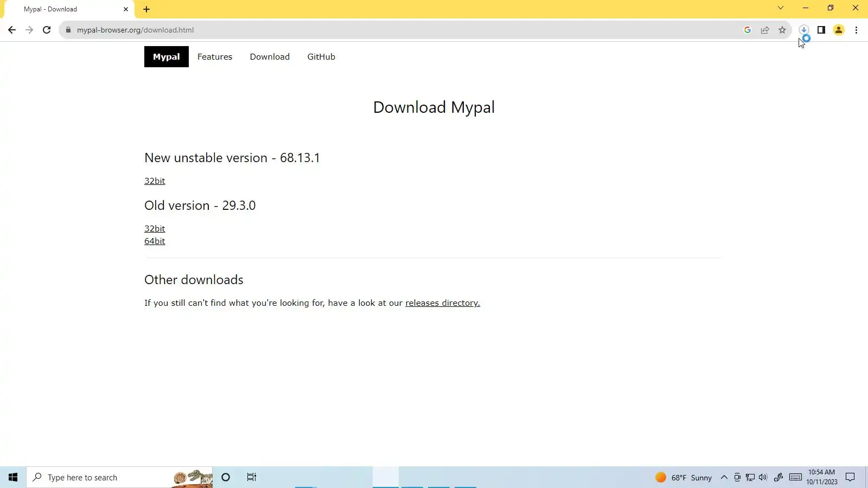Open the touch keyboard tray icon
The height and width of the screenshot is (488, 868).
click(796, 477)
